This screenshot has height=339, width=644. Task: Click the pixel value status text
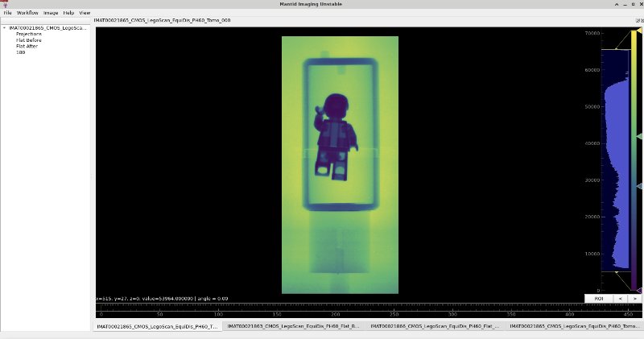pyautogui.click(x=162, y=298)
